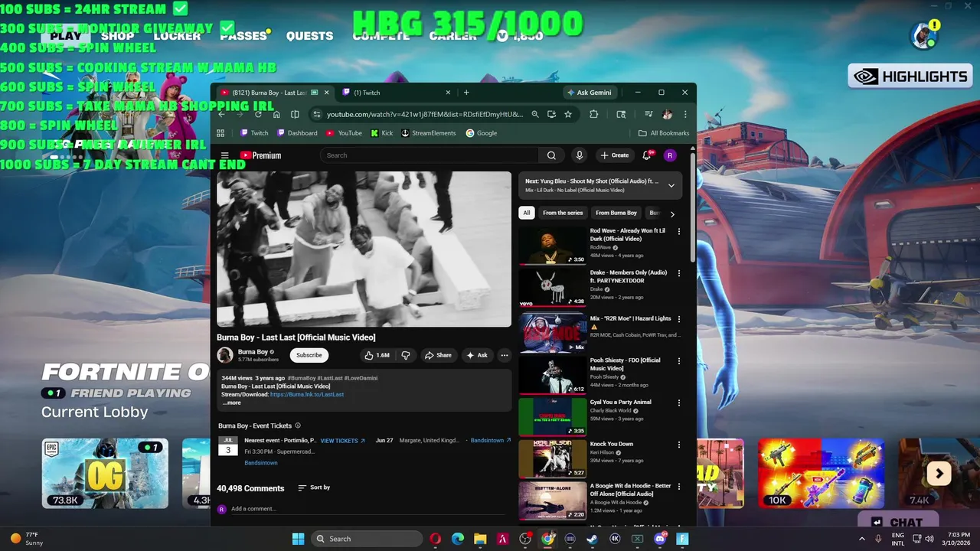Open the StreamElements bookmark
Image resolution: width=980 pixels, height=551 pixels.
(429, 133)
